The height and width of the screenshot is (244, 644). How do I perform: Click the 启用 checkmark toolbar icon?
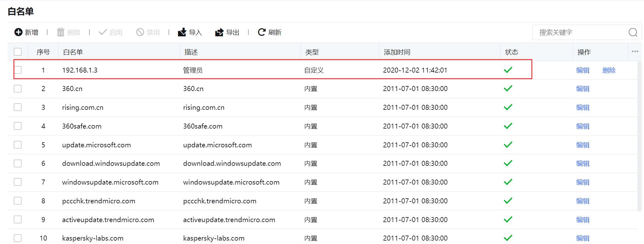pyautogui.click(x=103, y=32)
